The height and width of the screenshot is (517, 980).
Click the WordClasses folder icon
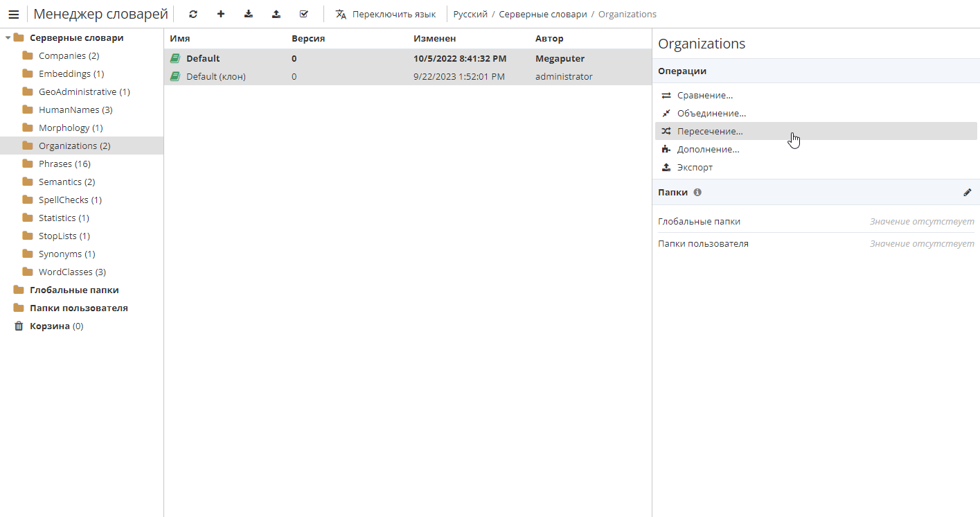[x=28, y=272]
